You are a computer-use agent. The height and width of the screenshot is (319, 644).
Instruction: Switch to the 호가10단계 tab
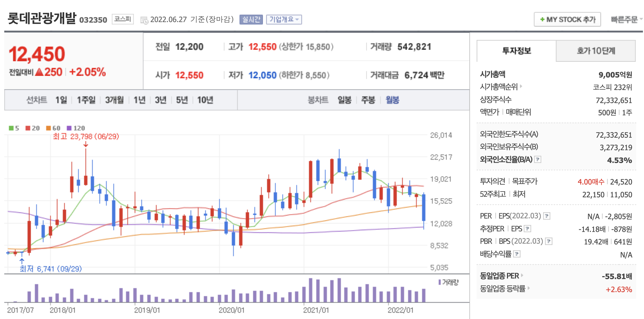tap(596, 51)
